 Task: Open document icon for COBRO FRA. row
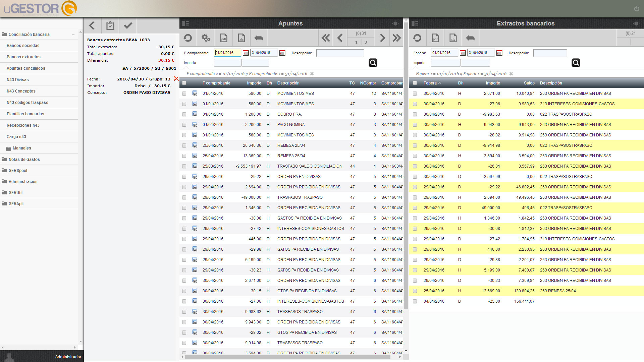point(195,114)
